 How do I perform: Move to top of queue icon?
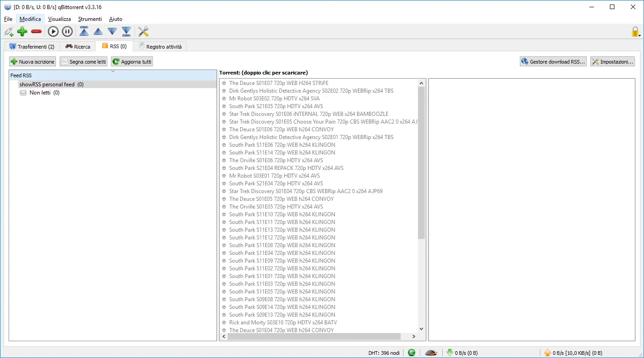coord(84,31)
